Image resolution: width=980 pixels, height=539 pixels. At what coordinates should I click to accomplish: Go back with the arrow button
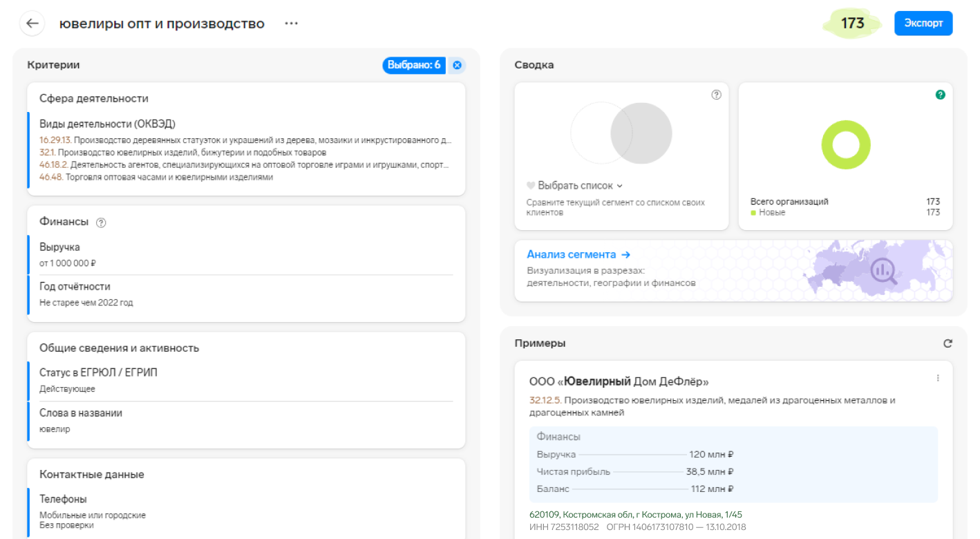(x=32, y=23)
